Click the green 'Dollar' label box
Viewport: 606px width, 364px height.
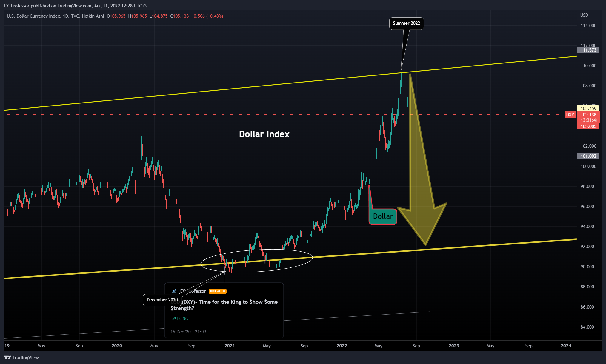click(x=383, y=216)
